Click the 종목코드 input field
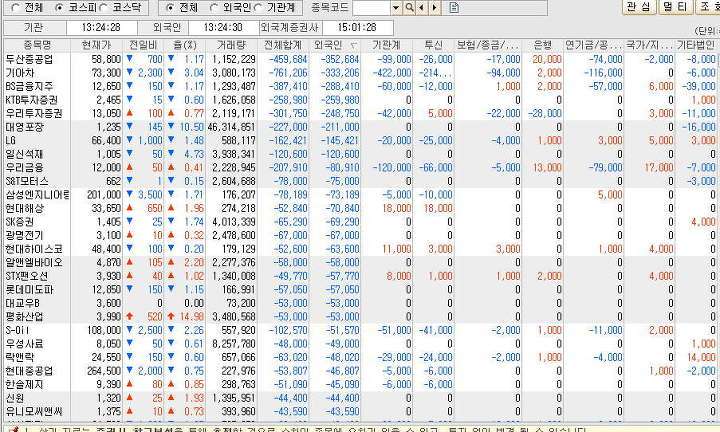 point(371,8)
